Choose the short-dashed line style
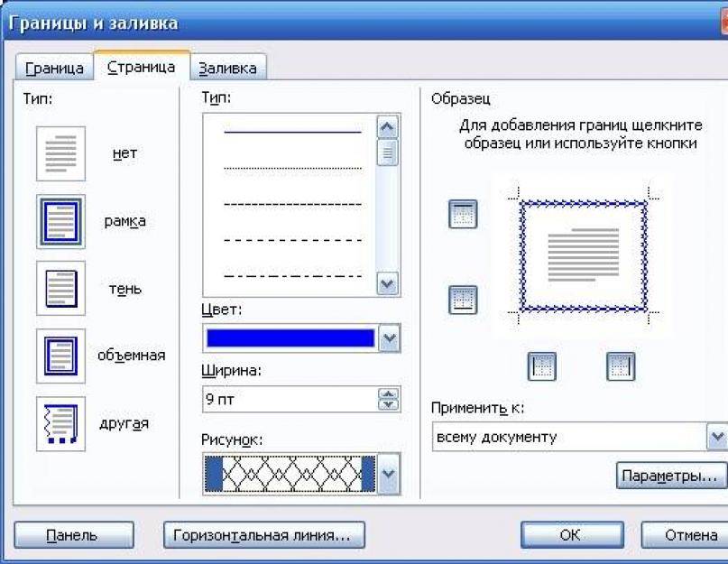 pyautogui.click(x=292, y=204)
